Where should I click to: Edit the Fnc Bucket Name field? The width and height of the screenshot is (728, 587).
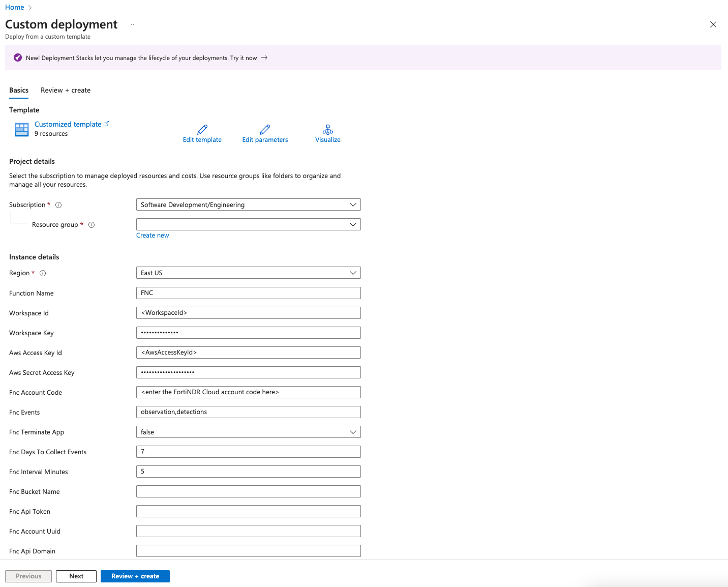(x=248, y=491)
